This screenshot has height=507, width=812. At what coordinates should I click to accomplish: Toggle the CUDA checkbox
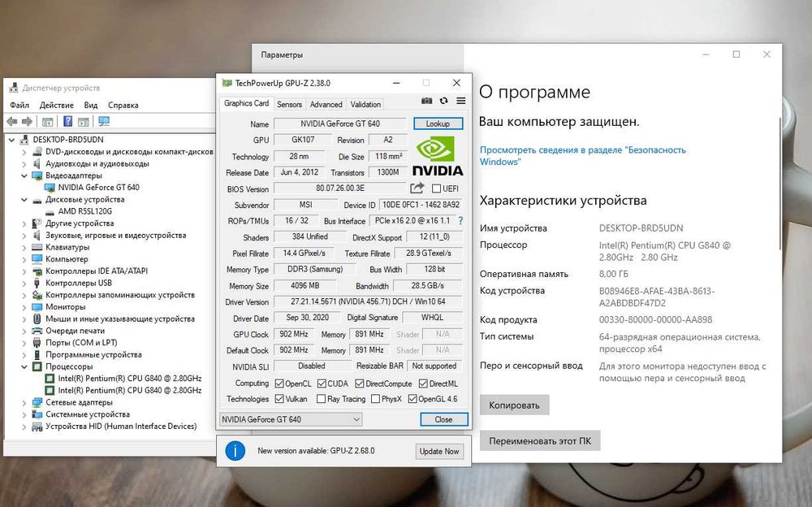point(322,383)
